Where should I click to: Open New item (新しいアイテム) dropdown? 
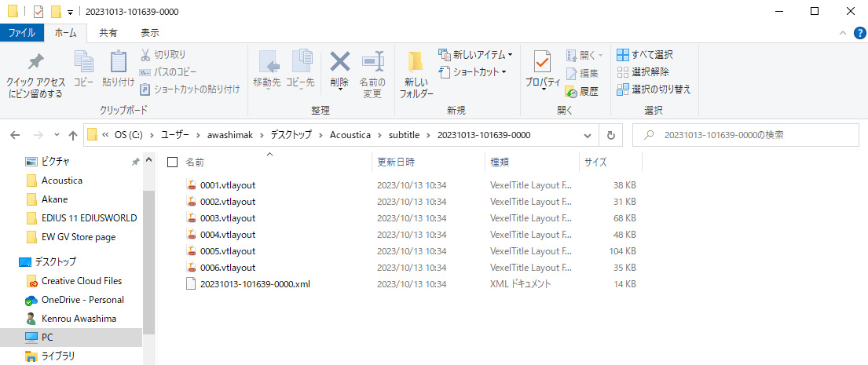coord(475,55)
